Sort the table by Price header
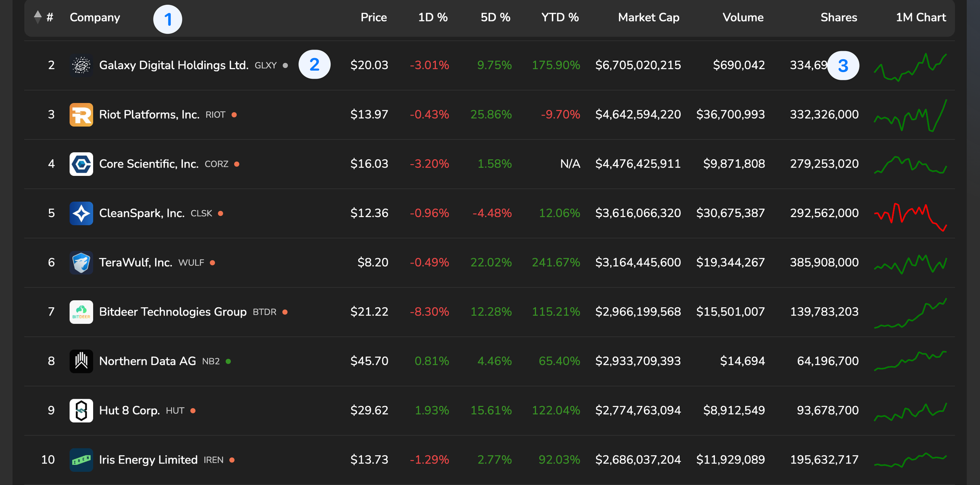 click(373, 18)
